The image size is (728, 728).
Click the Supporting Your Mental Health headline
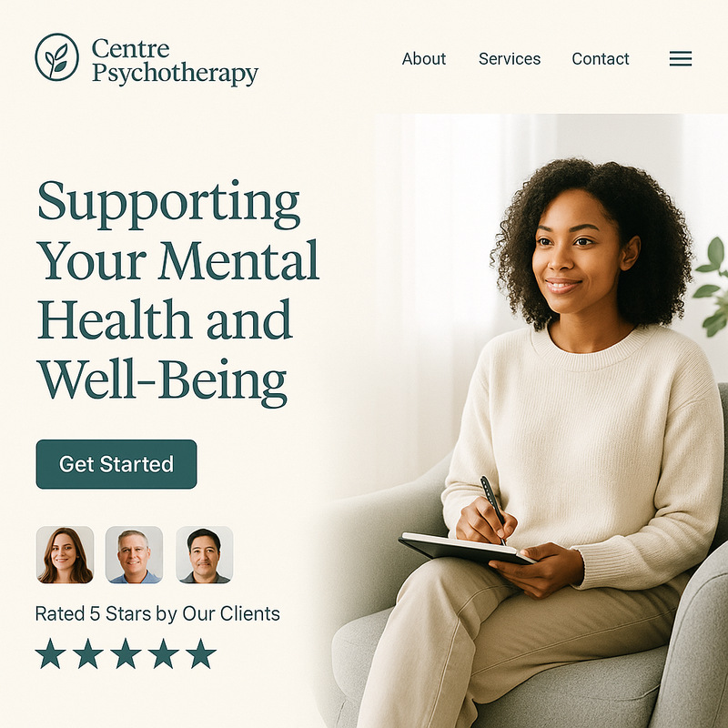[x=177, y=293]
